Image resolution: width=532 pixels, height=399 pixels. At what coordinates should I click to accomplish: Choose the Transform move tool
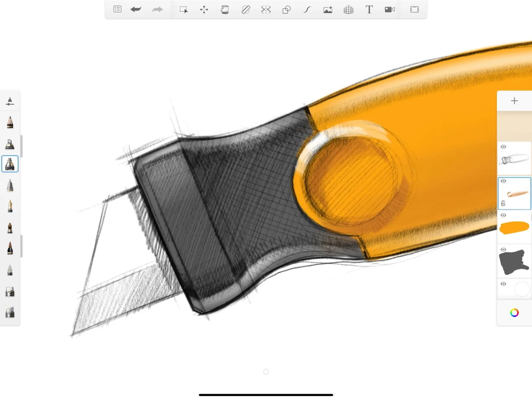[204, 10]
